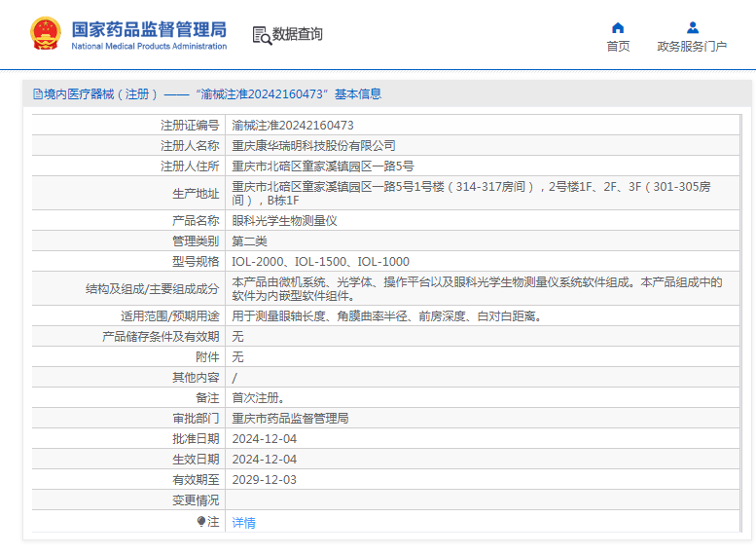Image resolution: width=756 pixels, height=555 pixels.
Task: Click the 管理类别 row label
Action: (196, 241)
